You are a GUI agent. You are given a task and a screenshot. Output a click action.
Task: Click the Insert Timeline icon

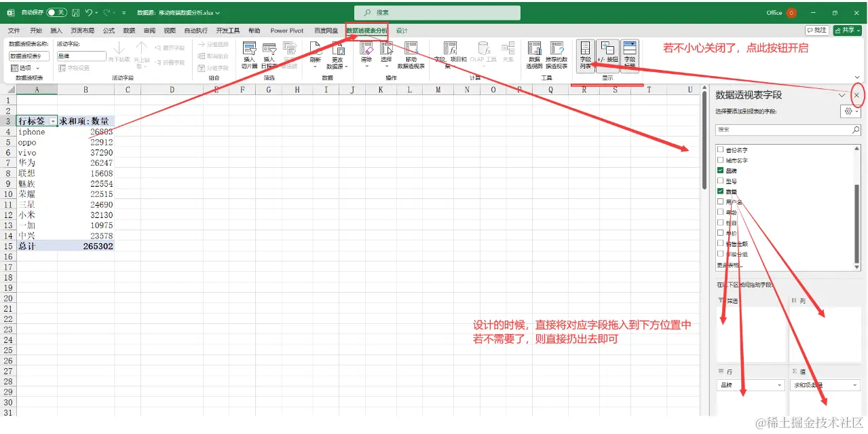[x=269, y=48]
